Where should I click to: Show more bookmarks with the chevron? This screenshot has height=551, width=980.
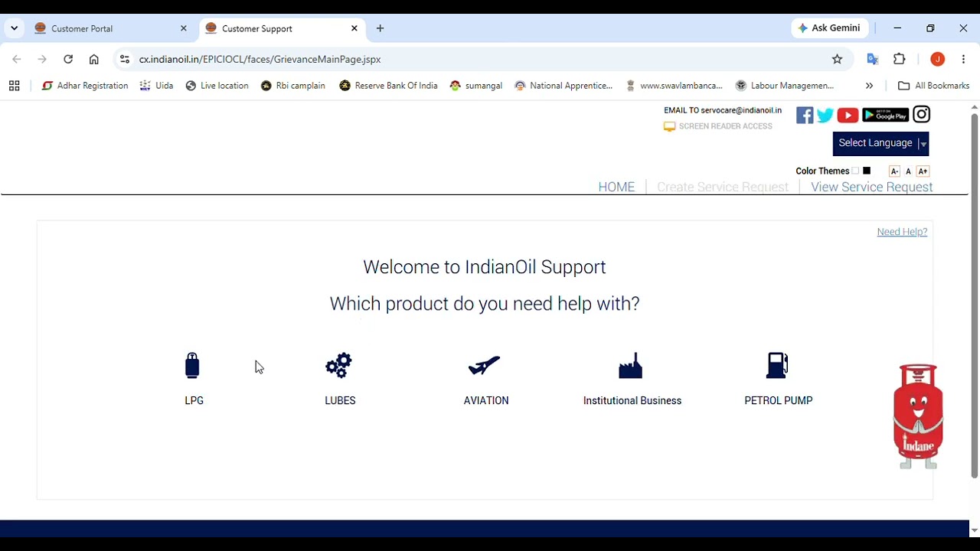click(x=869, y=86)
